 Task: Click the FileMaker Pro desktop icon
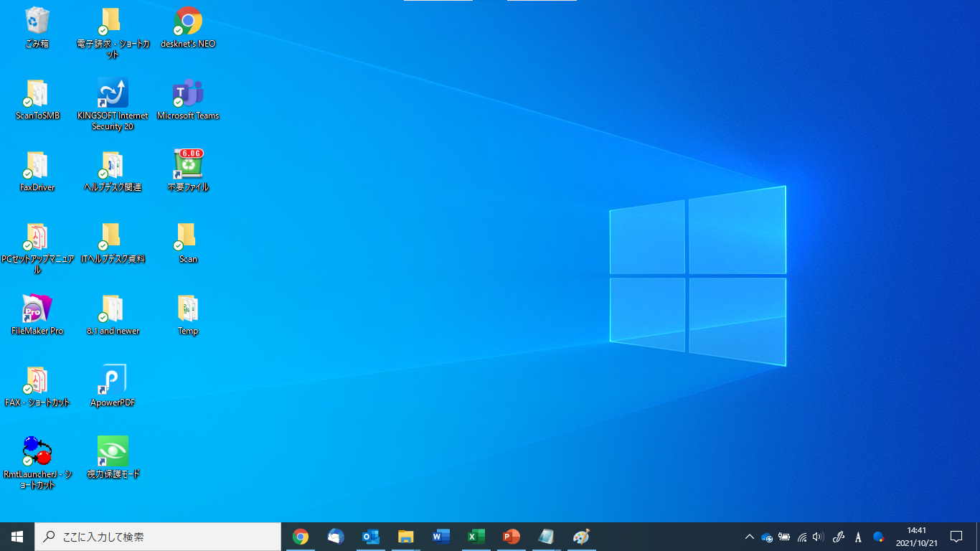37,309
